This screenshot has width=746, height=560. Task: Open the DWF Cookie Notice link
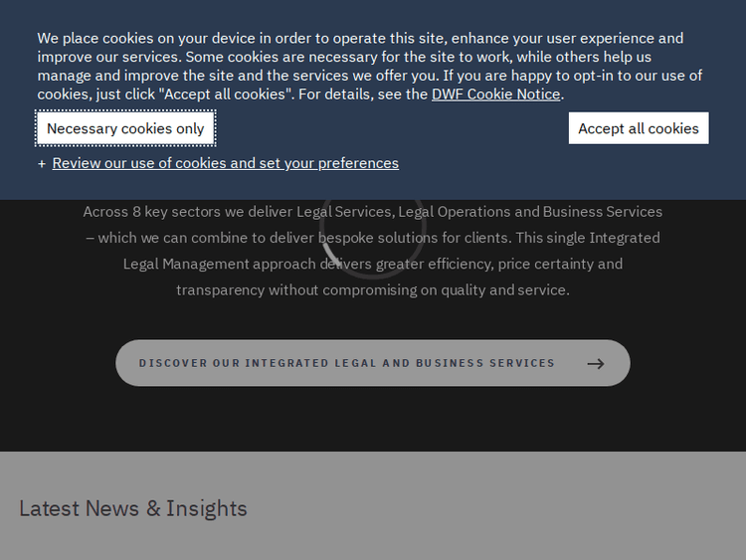tap(496, 94)
